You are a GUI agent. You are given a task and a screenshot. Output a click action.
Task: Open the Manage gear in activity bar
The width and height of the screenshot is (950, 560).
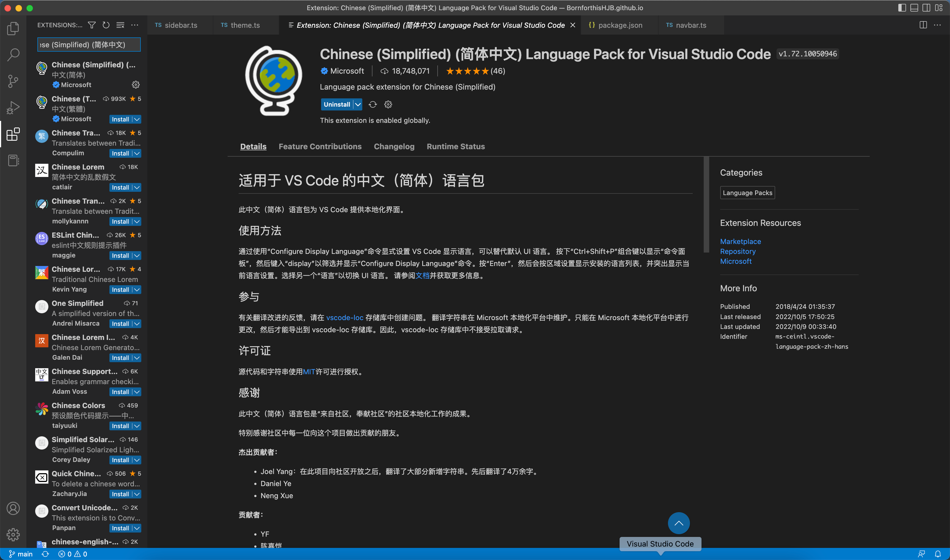click(x=13, y=534)
